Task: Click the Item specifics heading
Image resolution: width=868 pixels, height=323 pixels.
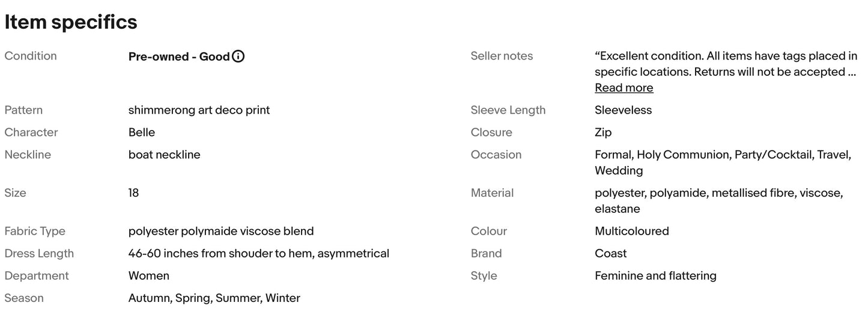Action: pyautogui.click(x=71, y=22)
